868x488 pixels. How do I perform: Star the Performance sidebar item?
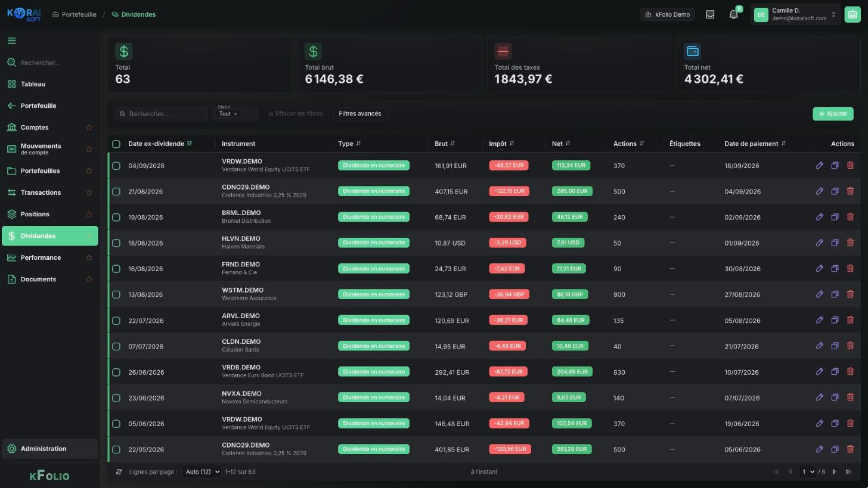click(89, 257)
